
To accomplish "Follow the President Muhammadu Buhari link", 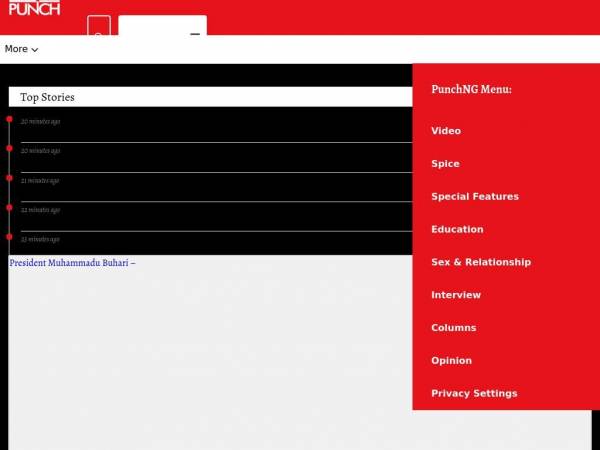I will 72,263.
